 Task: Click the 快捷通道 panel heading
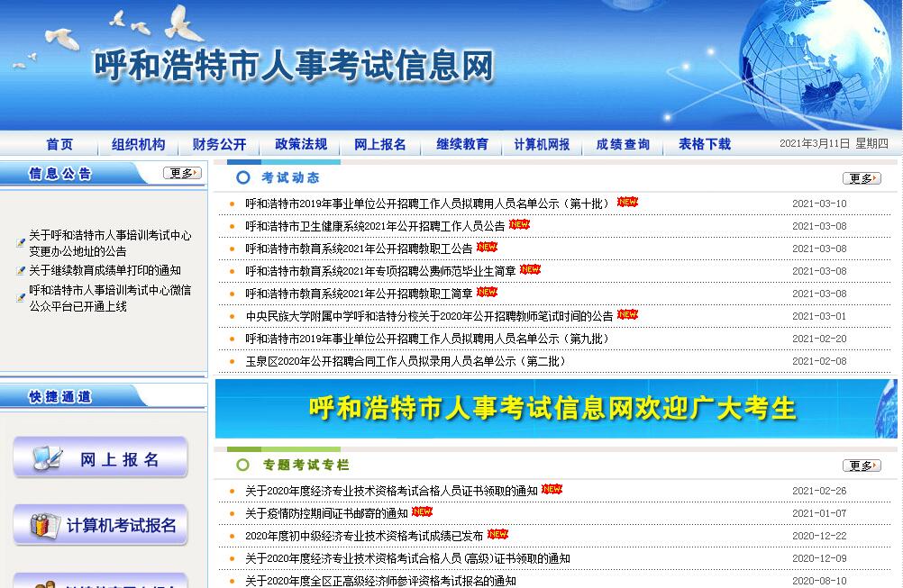(x=59, y=396)
